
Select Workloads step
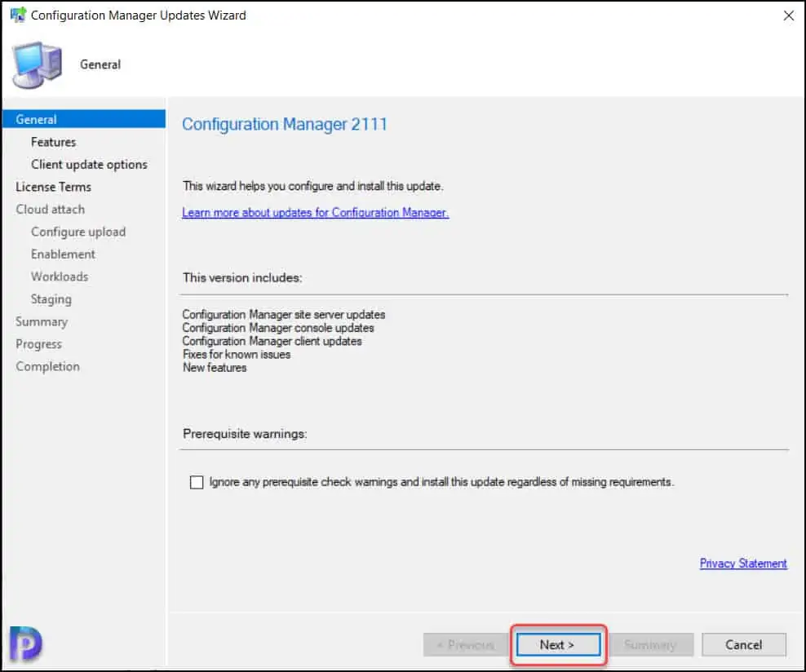60,277
